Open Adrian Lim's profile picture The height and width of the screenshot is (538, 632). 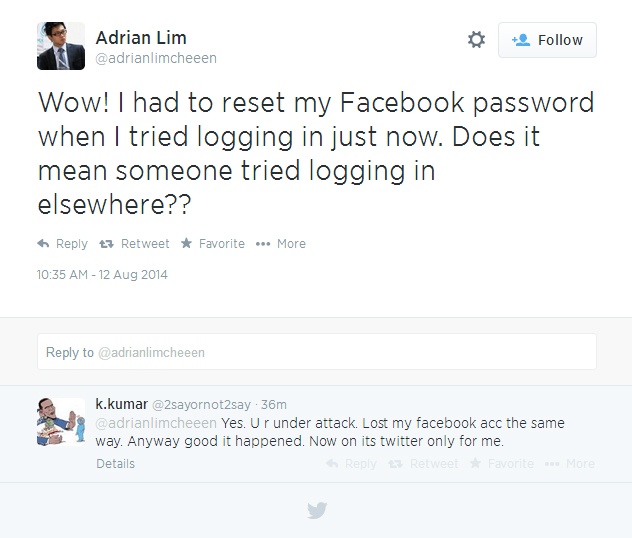click(61, 46)
